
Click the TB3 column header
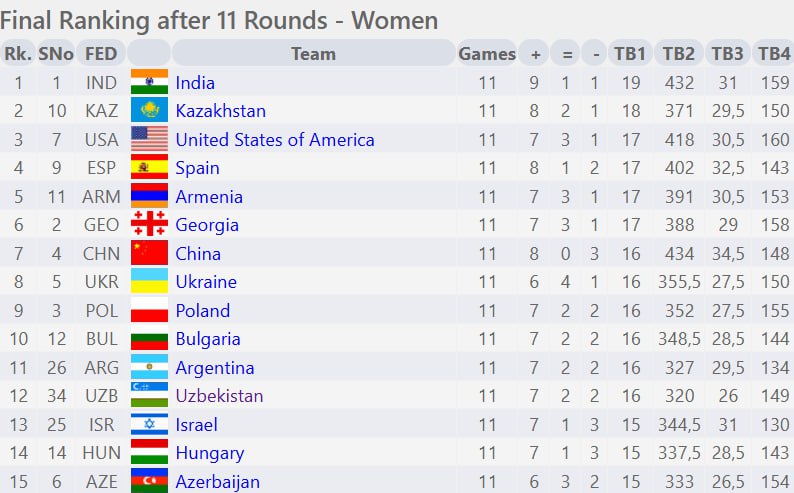pyautogui.click(x=727, y=53)
